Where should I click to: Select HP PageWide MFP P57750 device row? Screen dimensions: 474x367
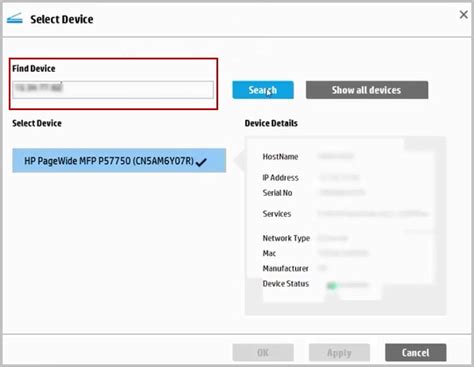pyautogui.click(x=119, y=161)
